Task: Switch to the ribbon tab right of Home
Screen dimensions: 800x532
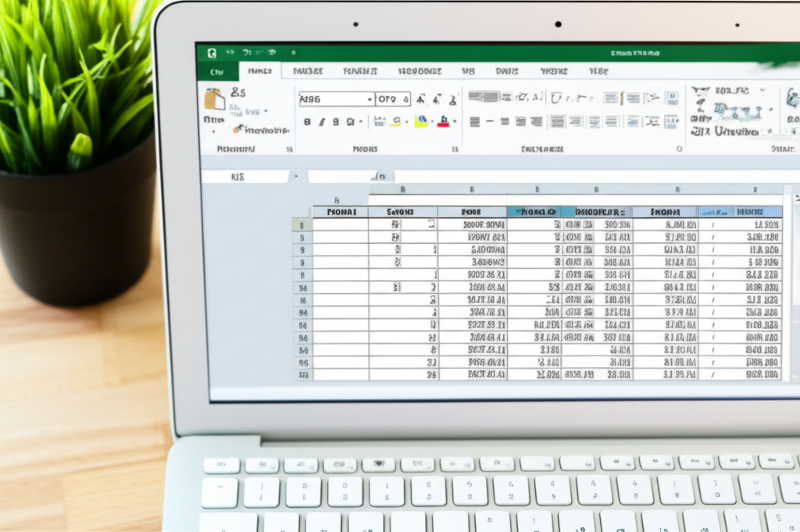Action: coord(308,71)
